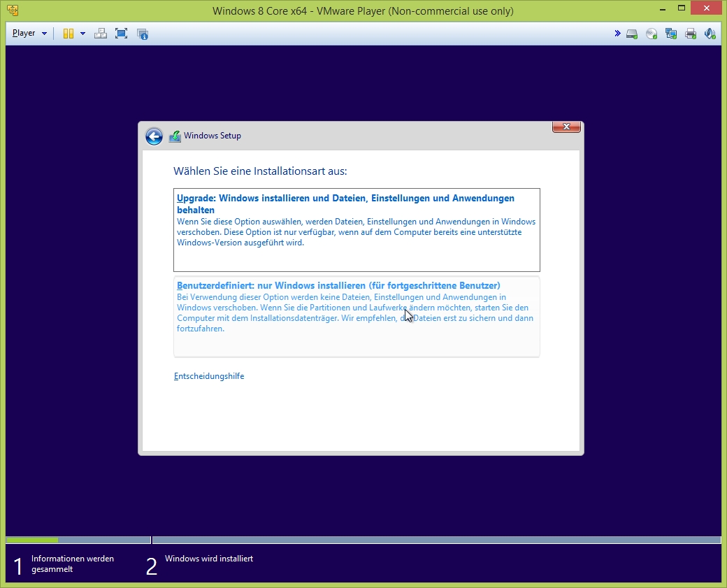Click the Windows Setup title icon
The height and width of the screenshot is (588, 727).
pyautogui.click(x=175, y=136)
